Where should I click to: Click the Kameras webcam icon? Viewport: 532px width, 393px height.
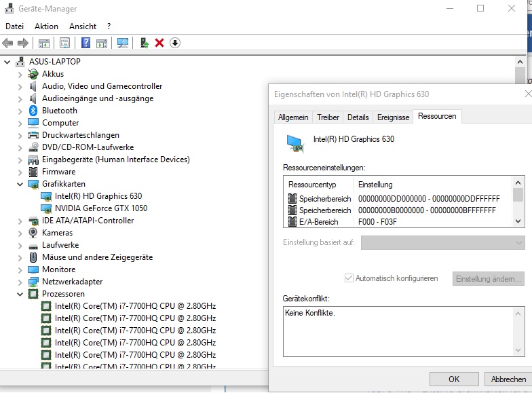tap(33, 233)
